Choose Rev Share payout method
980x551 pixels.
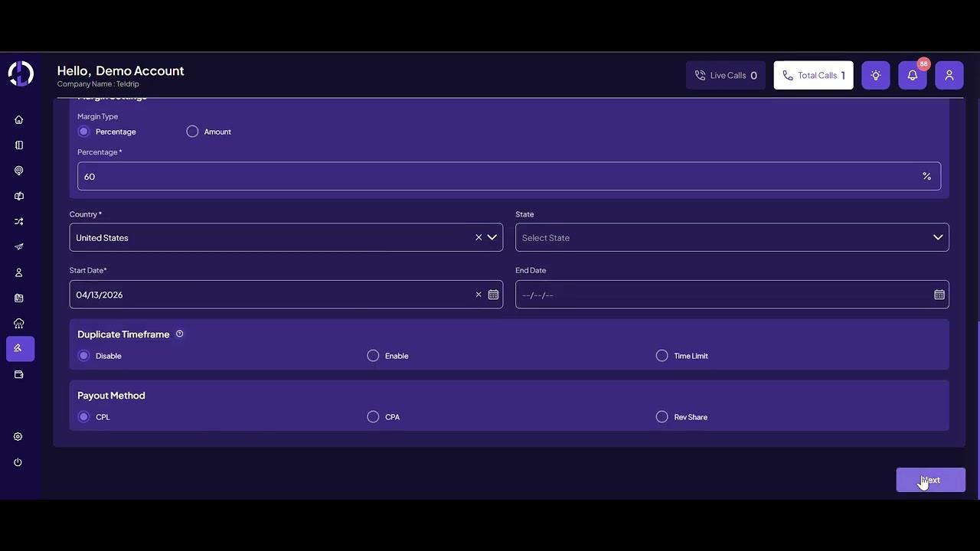click(662, 417)
